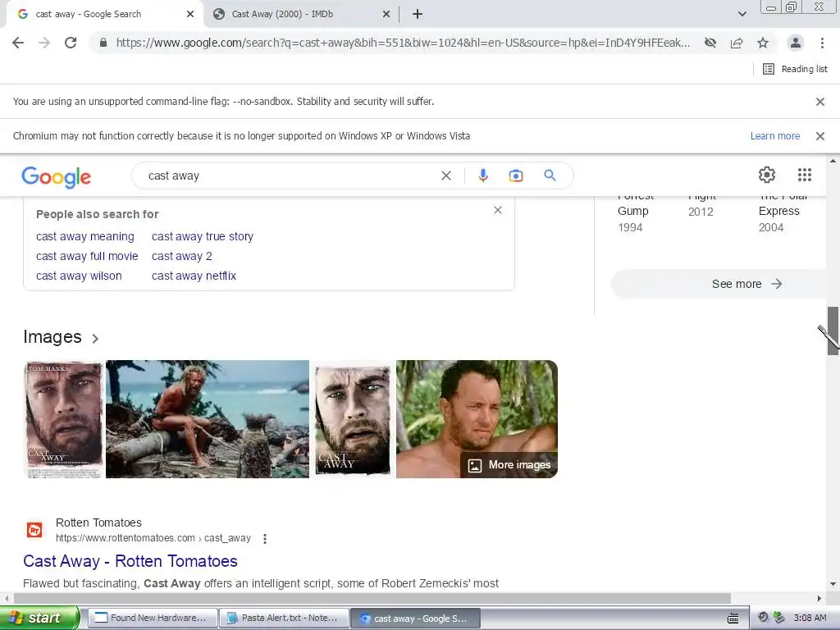The height and width of the screenshot is (630, 840).
Task: Click the cast away Google taskbar button
Action: pos(415,618)
